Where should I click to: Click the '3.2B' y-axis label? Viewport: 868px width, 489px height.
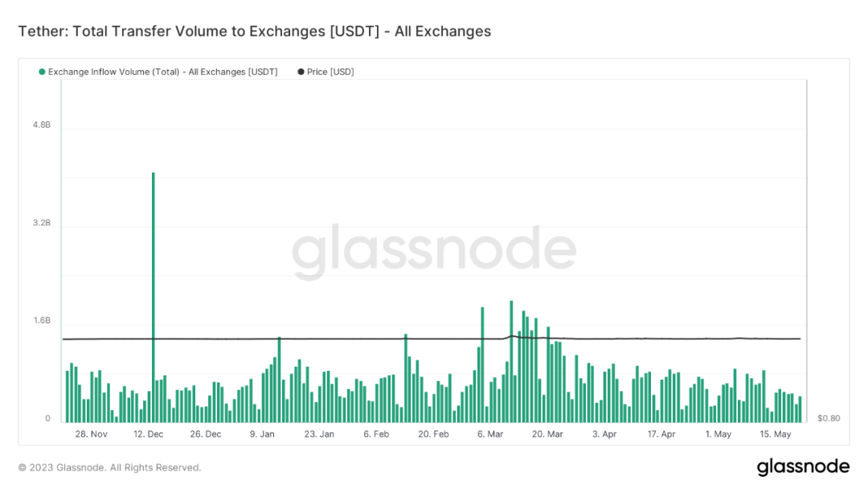42,223
